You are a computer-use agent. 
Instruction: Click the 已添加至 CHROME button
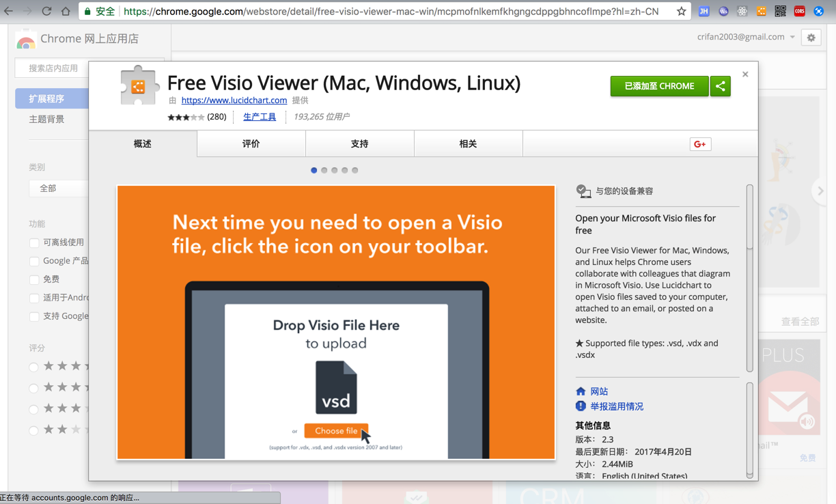tap(659, 86)
